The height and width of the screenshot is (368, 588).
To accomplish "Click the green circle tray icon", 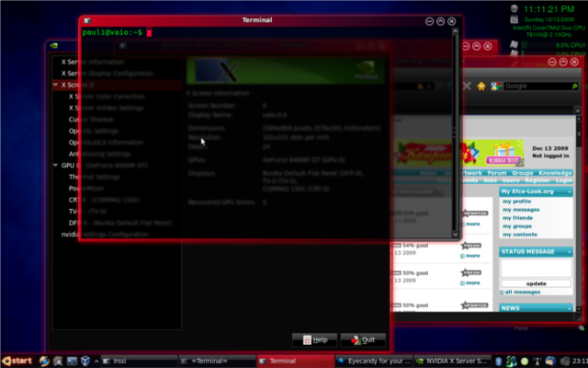I will click(x=525, y=362).
